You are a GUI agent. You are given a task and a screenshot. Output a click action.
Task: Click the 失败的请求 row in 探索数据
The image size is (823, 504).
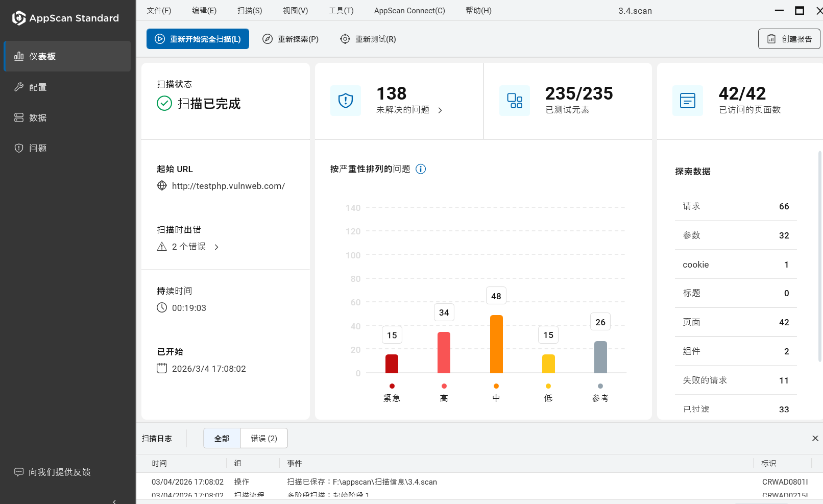[x=736, y=380]
